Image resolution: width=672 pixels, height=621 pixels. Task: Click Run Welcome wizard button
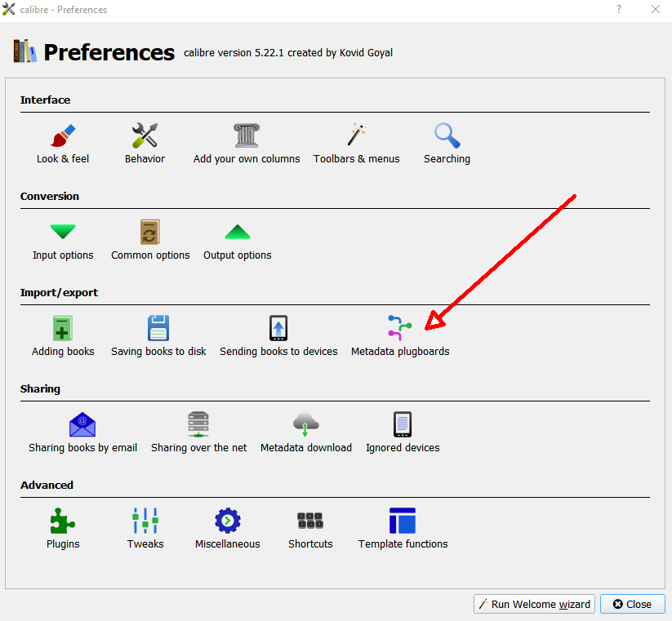click(x=534, y=604)
